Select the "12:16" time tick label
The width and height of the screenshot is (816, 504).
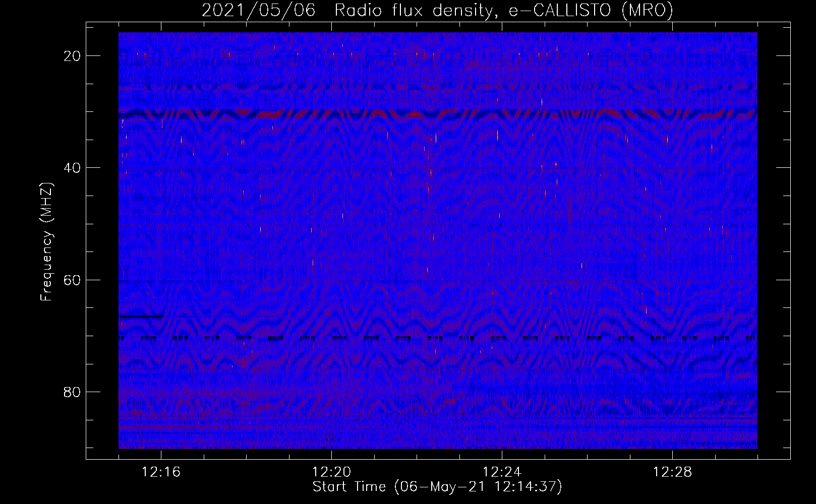click(161, 472)
